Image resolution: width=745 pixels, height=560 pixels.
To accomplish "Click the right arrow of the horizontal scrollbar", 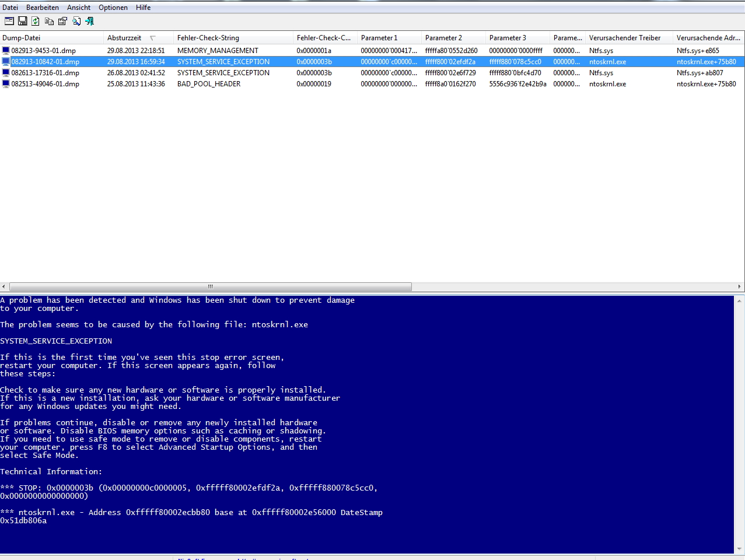I will click(x=740, y=286).
